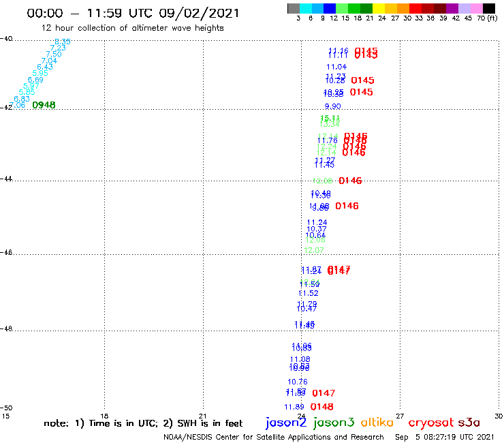This screenshot has width=504, height=443.
Task: Click the purple swatch in the legend
Action: [x=452, y=8]
